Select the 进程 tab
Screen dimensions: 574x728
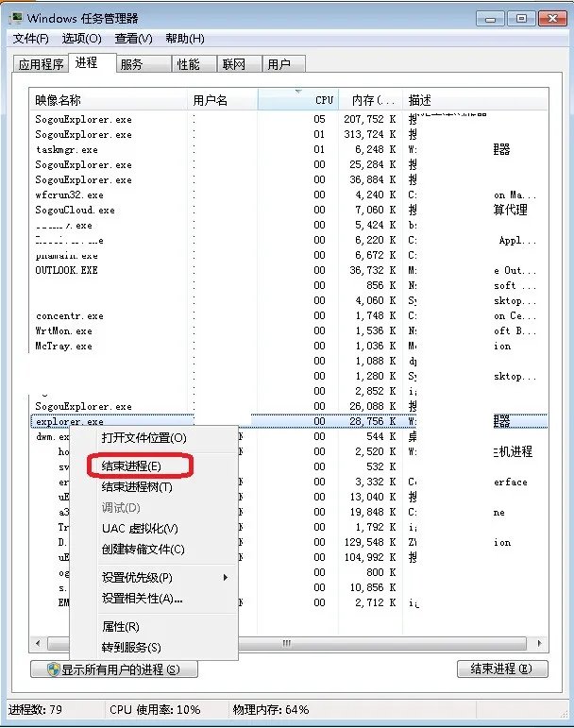pyautogui.click(x=92, y=62)
